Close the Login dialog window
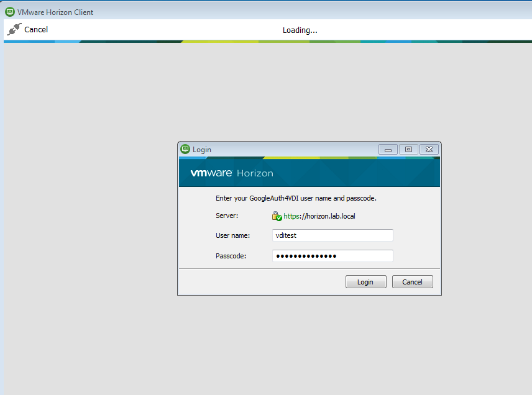This screenshot has width=532, height=395. click(x=429, y=150)
